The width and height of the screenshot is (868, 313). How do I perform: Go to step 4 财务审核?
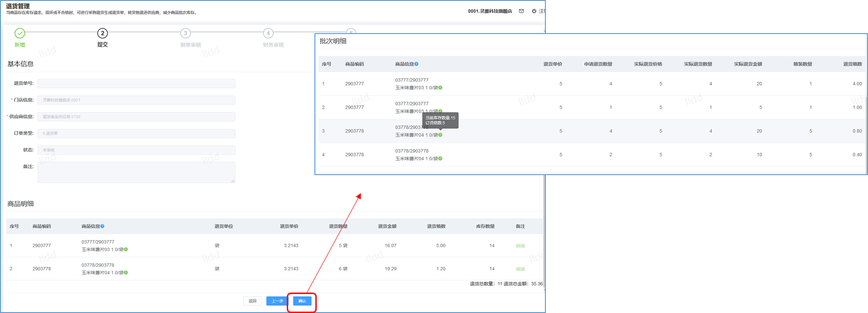point(268,33)
